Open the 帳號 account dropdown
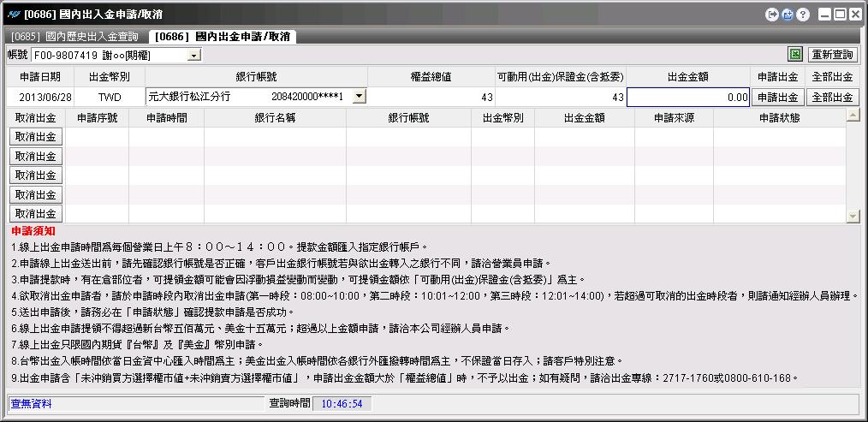The width and height of the screenshot is (868, 422). (x=194, y=56)
